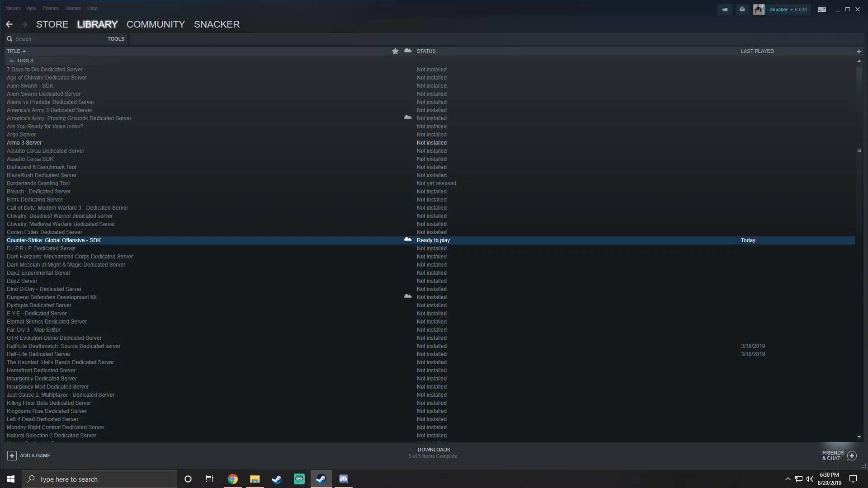Select Assetto Corsa SDK entry
The image size is (868, 488).
30,159
